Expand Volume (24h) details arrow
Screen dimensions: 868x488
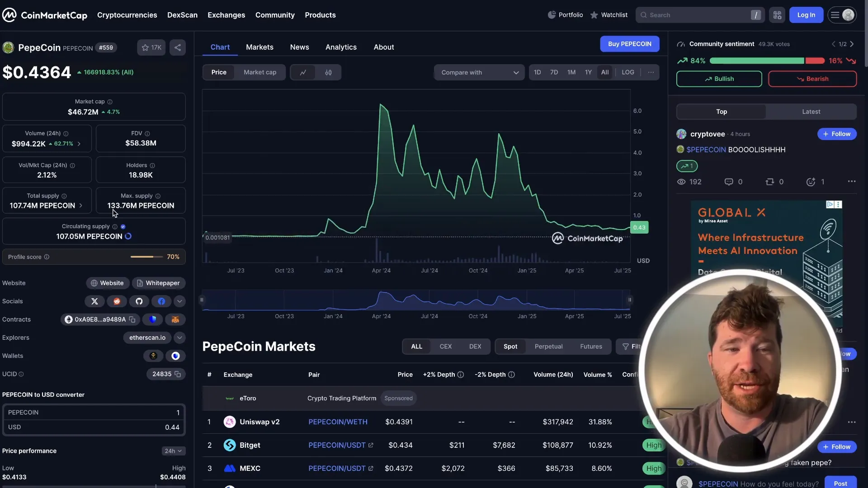pyautogui.click(x=79, y=144)
